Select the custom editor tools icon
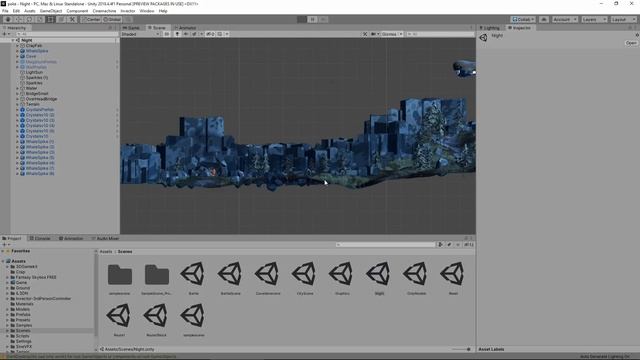 click(x=72, y=19)
